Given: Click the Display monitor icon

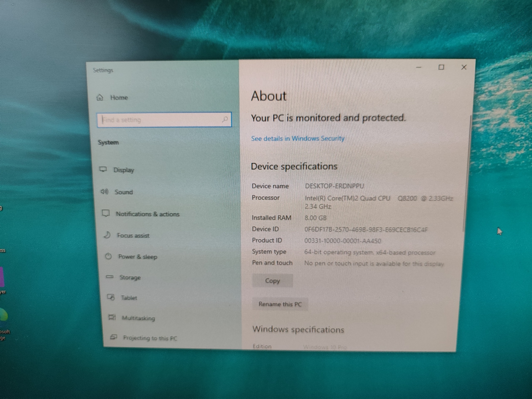Looking at the screenshot, I should point(103,170).
